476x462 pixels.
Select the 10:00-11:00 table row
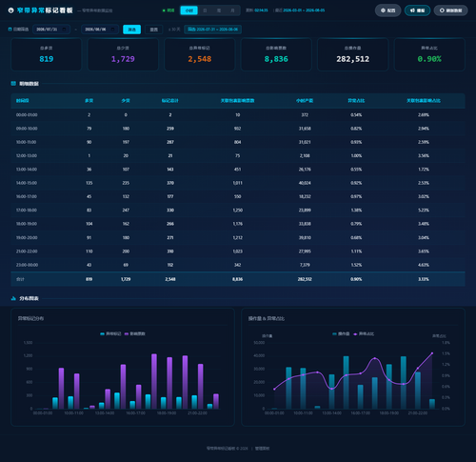point(238,142)
